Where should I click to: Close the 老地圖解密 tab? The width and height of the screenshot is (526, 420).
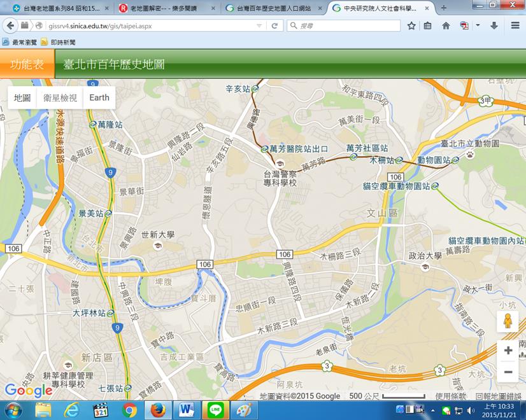[213, 8]
